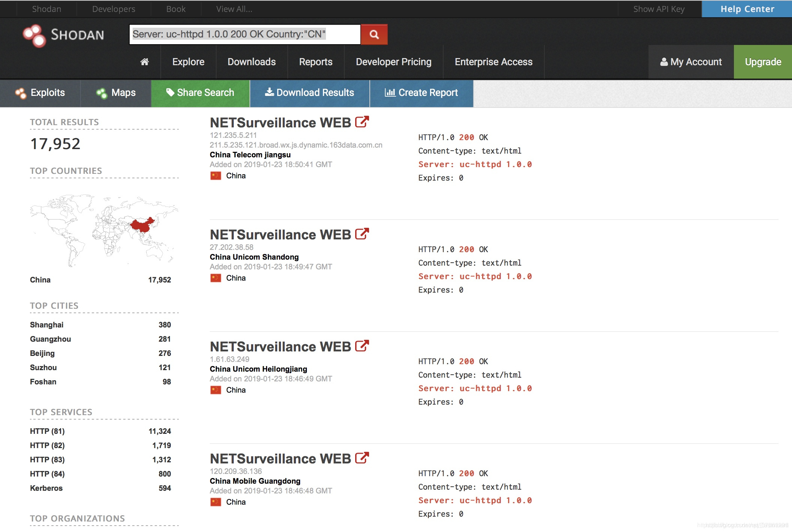792x532 pixels.
Task: Open Enterprise Access page
Action: tap(493, 62)
